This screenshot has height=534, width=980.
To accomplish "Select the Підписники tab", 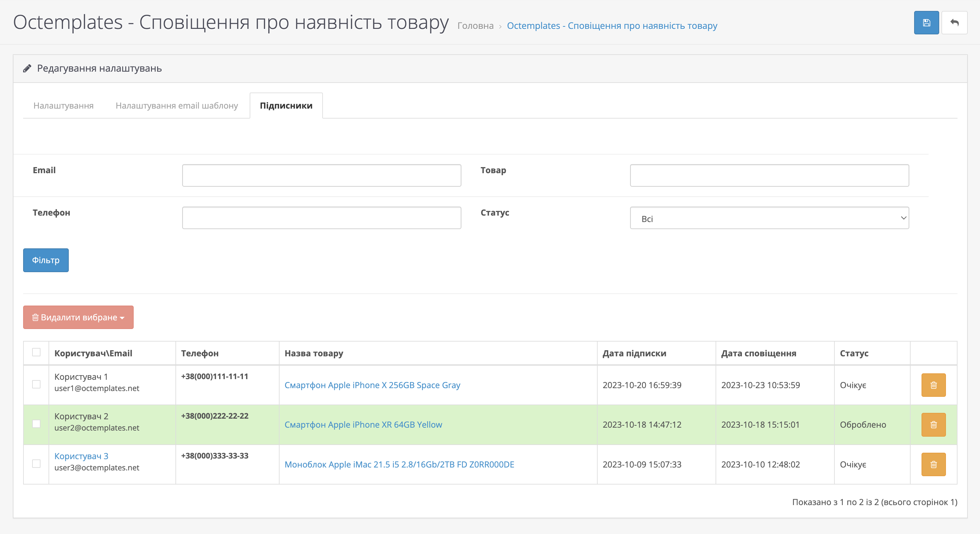I will coord(286,106).
